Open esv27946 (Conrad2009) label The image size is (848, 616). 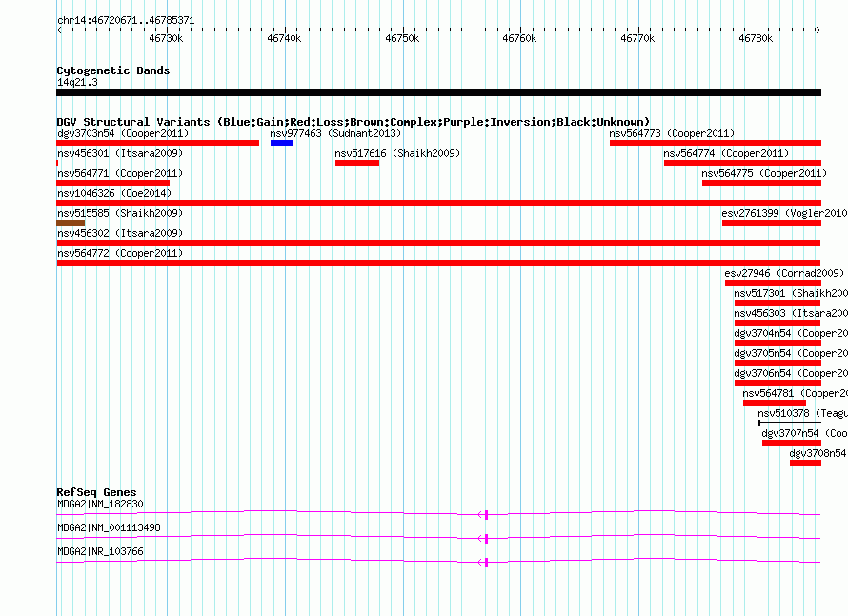tap(784, 273)
